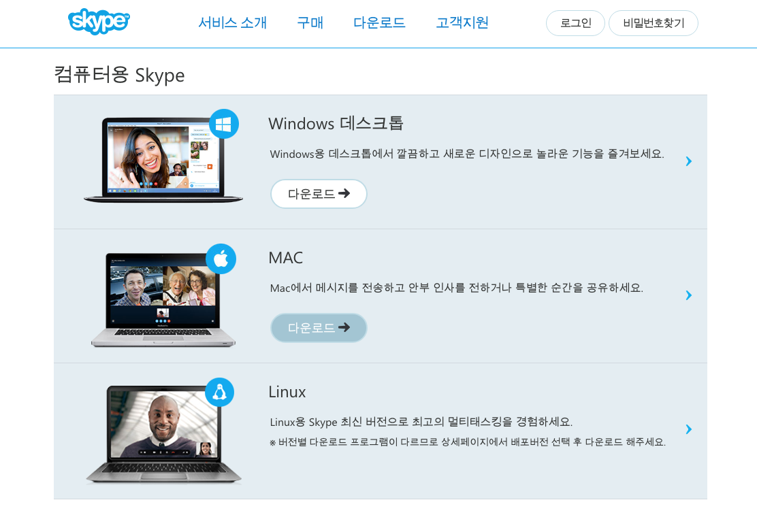Image resolution: width=757 pixels, height=532 pixels.
Task: Click the Windows 데스크톱 heading
Action: coord(336,123)
